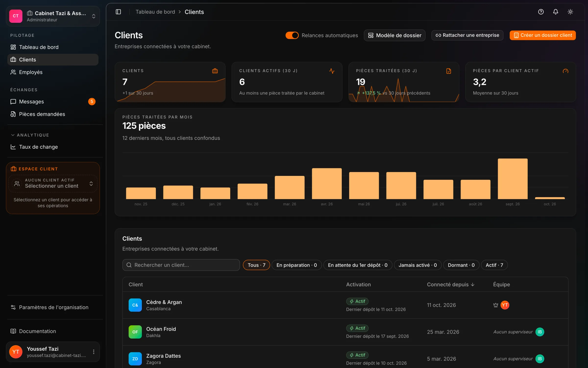Click the document check icon in Pièces traitées card
This screenshot has height=368, width=588.
(x=449, y=71)
